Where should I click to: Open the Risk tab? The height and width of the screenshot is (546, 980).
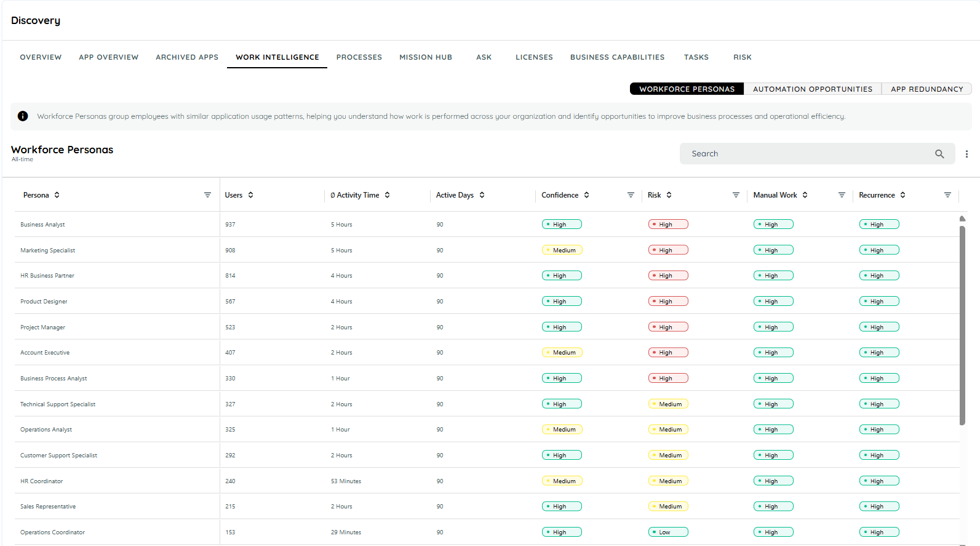pos(743,57)
